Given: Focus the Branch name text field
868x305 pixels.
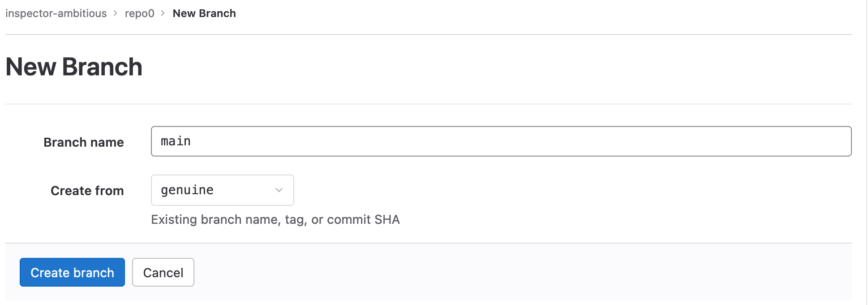Looking at the screenshot, I should [501, 141].
